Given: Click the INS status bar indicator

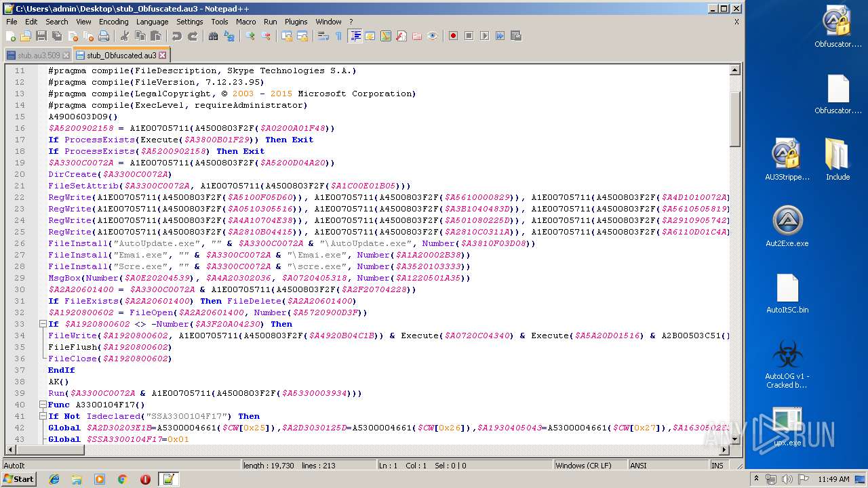Looking at the screenshot, I should [717, 466].
